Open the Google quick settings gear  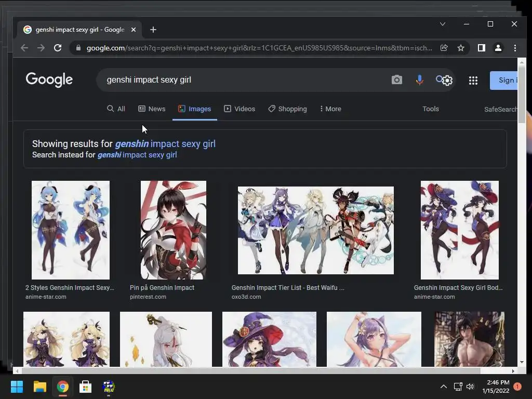click(447, 81)
